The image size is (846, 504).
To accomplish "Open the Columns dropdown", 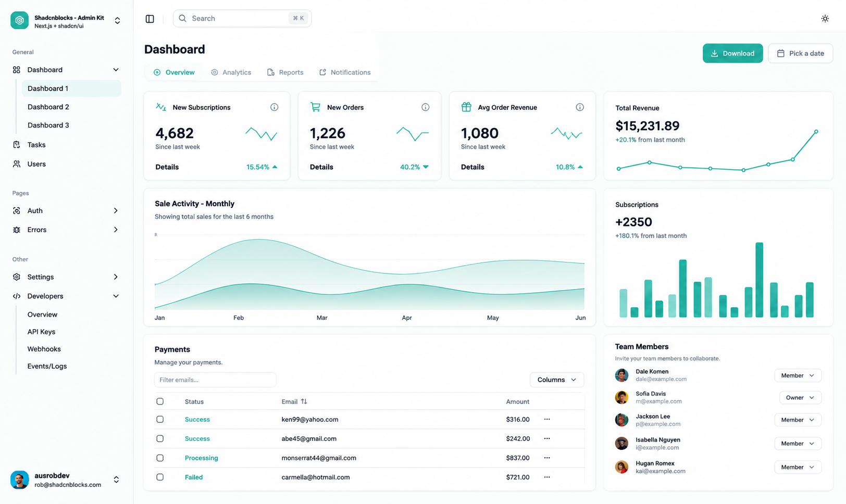I will 557,380.
